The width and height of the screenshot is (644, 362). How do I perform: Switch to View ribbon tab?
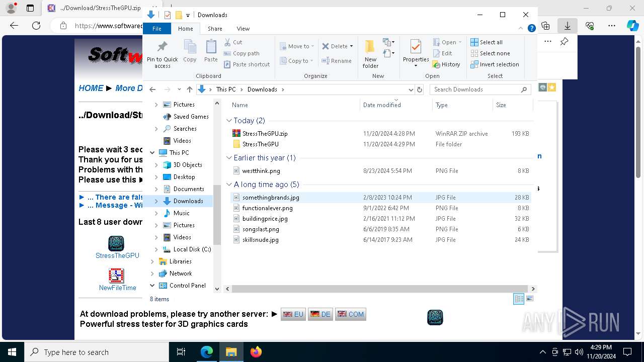(243, 29)
